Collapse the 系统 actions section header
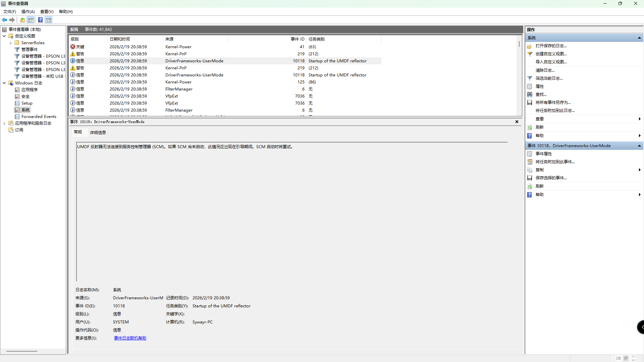644x362 pixels. pyautogui.click(x=639, y=38)
